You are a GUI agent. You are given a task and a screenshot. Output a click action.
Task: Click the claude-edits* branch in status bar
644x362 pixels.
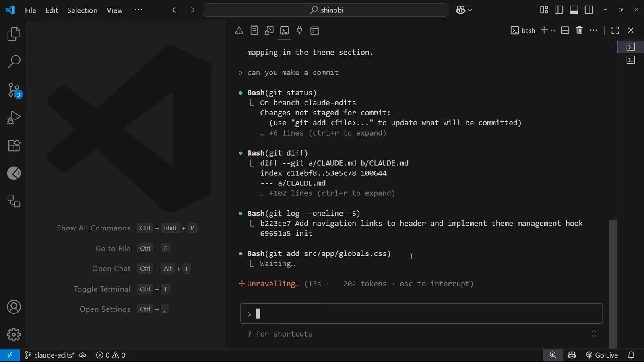pos(50,355)
